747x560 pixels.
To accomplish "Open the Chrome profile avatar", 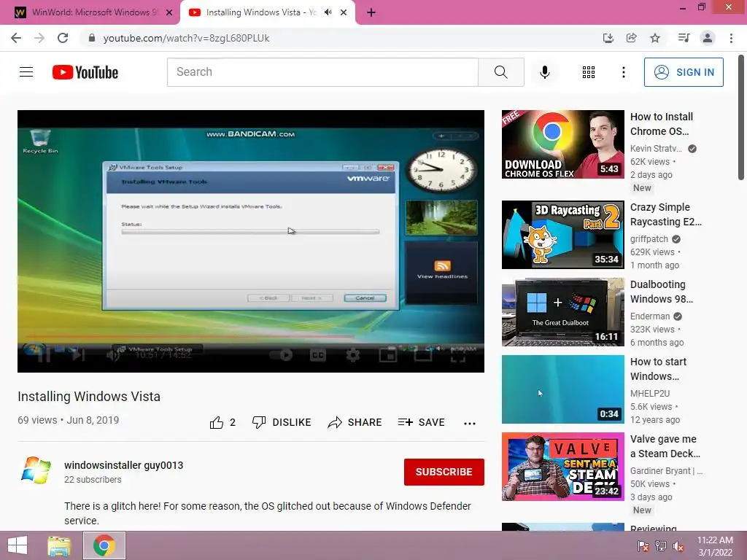I will tap(708, 38).
